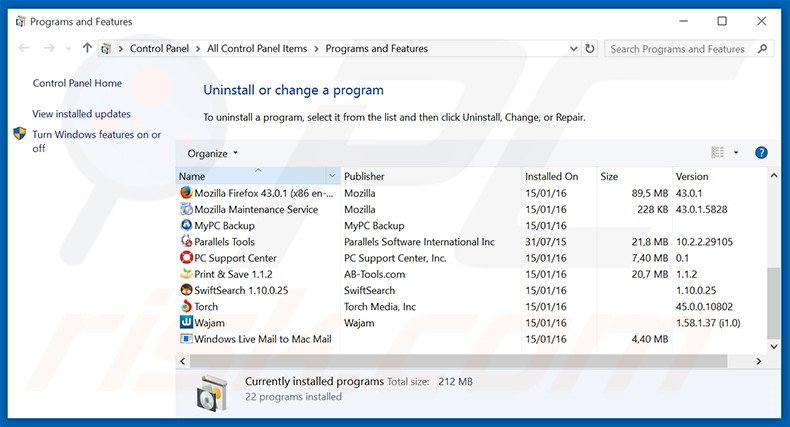Select the PC Support Center entry
Viewport: 790px width, 427px height.
point(471,258)
